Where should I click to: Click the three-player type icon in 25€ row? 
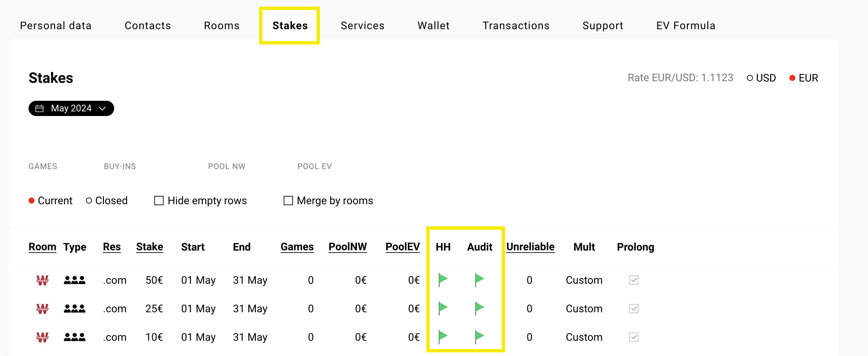(x=74, y=308)
